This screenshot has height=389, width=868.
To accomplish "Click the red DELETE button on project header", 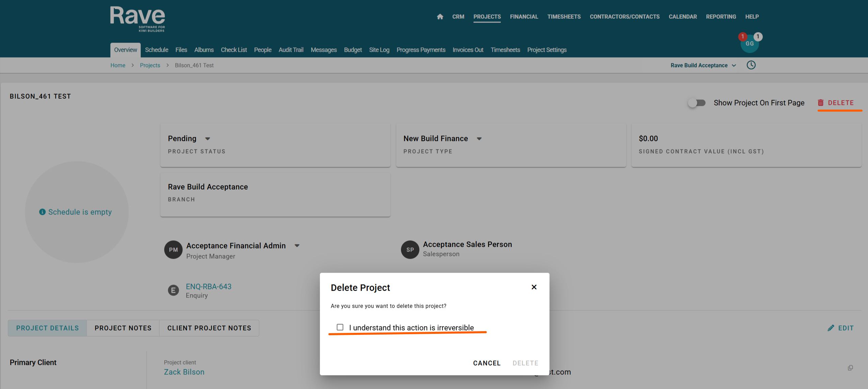I will click(836, 103).
